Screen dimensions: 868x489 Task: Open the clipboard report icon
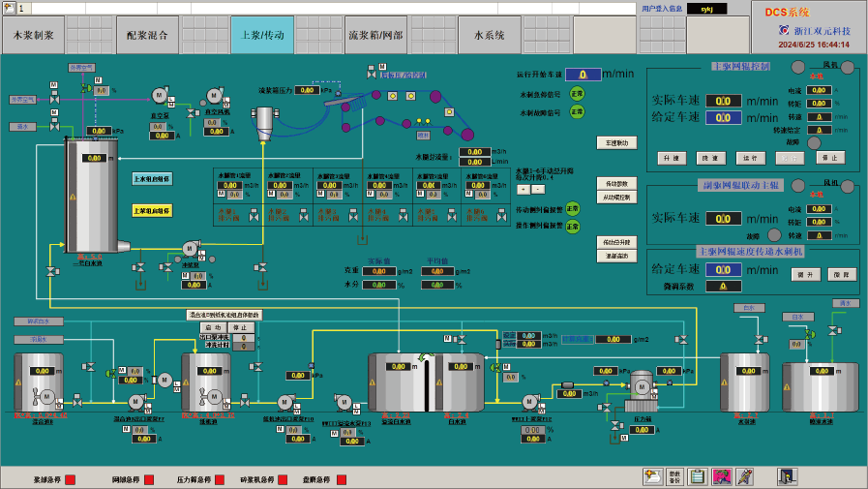click(x=699, y=475)
